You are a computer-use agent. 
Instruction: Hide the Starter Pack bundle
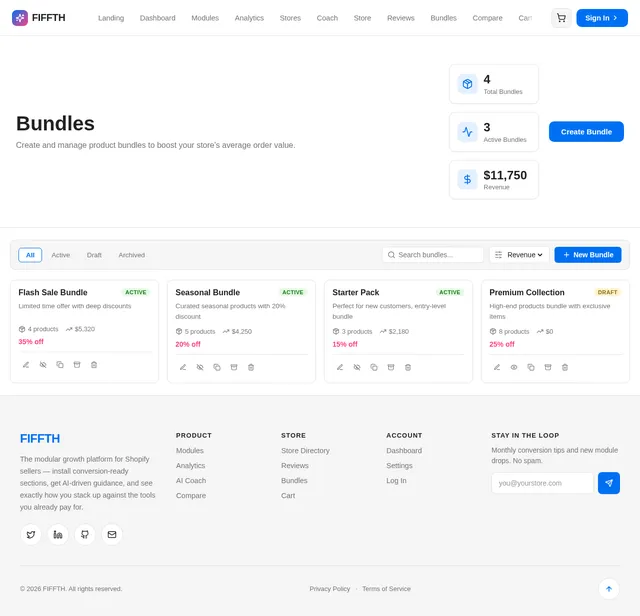357,367
